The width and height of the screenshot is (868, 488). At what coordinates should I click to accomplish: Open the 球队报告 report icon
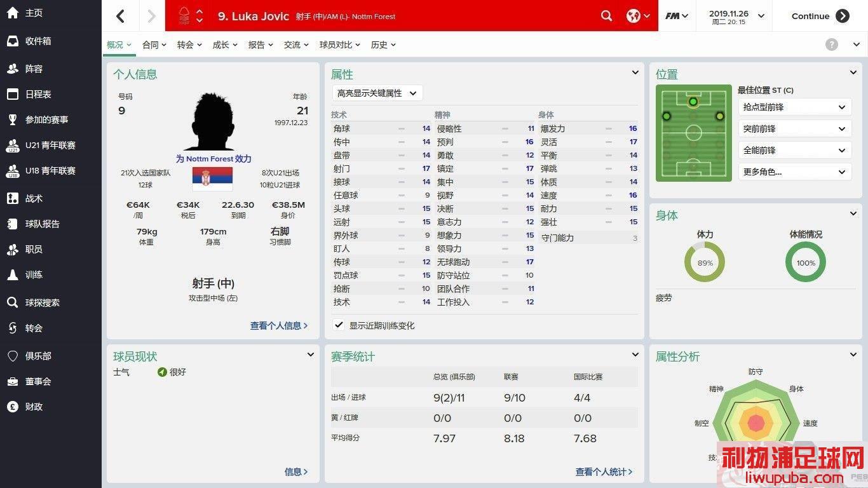[13, 224]
